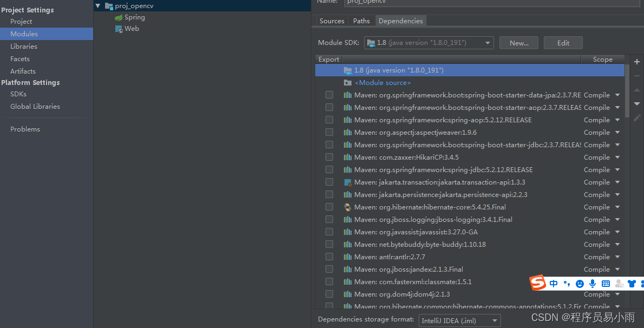The image size is (644, 328).
Task: Check export for spring-boot-starter-data-jpa
Action: coord(329,95)
